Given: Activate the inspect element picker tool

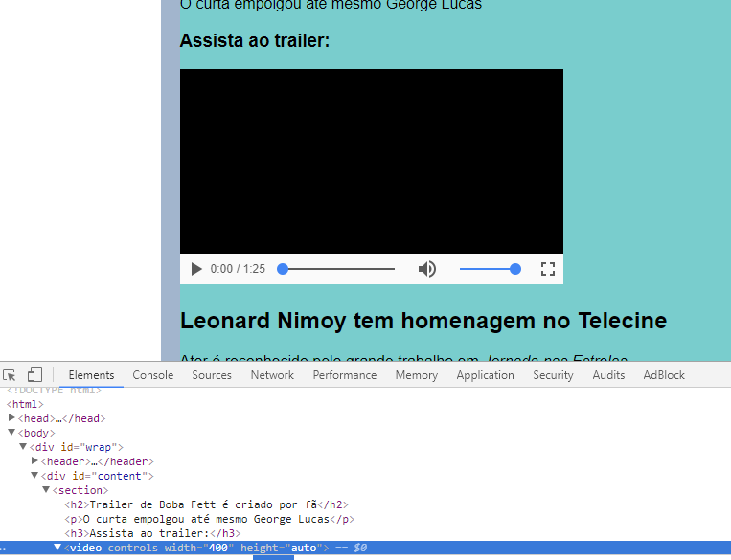Looking at the screenshot, I should click(10, 375).
